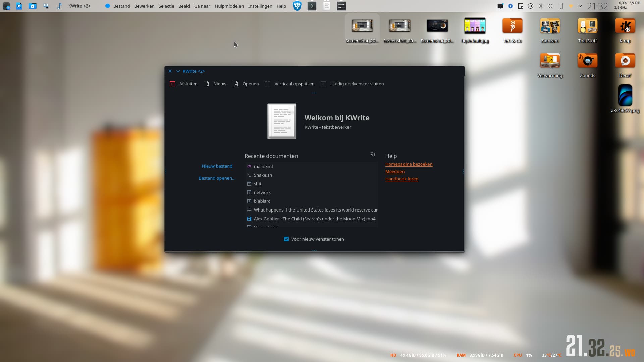Open the Bluetooth tray icon
This screenshot has height=362, width=644.
[x=541, y=6]
